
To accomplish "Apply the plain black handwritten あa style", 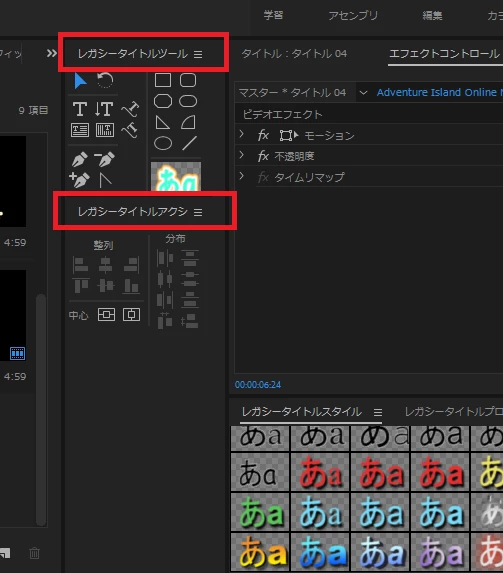I will click(260, 472).
